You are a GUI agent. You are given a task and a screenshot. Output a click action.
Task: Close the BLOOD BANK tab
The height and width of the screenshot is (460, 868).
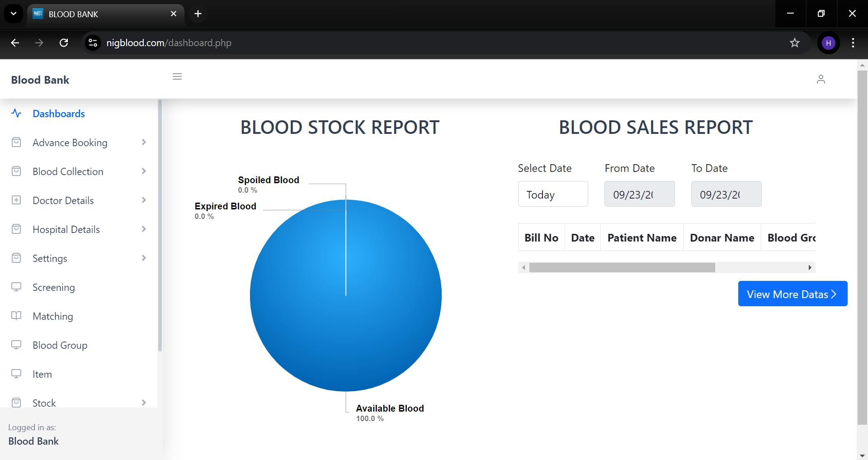coord(174,14)
